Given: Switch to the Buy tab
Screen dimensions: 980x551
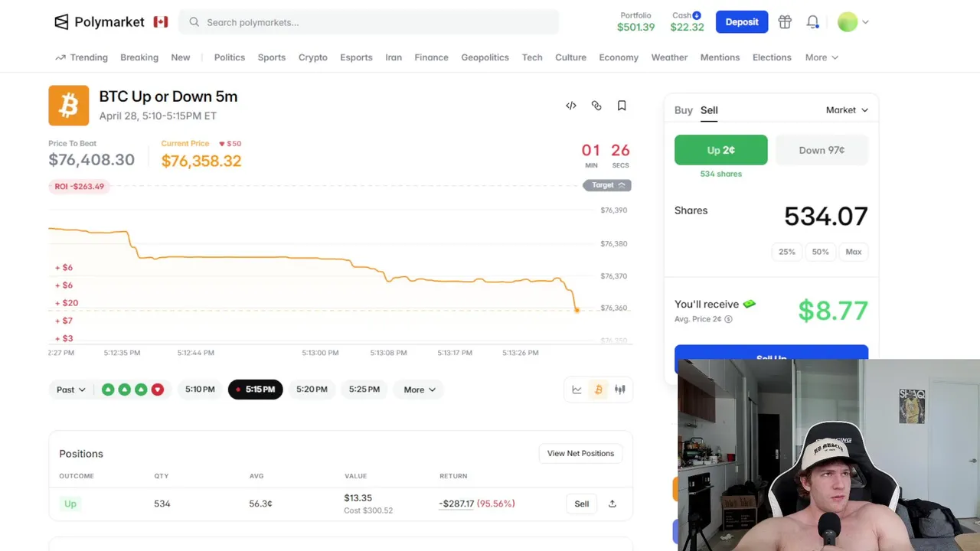Looking at the screenshot, I should (684, 110).
